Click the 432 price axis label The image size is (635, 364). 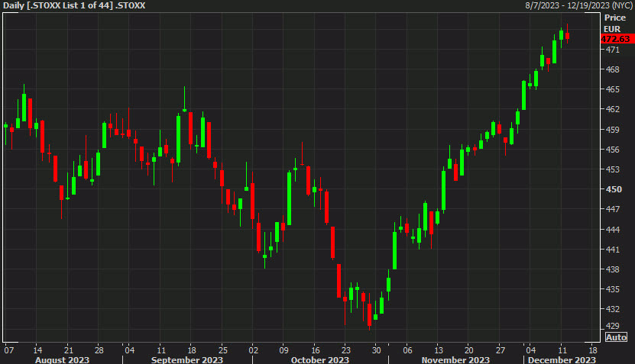(x=612, y=309)
